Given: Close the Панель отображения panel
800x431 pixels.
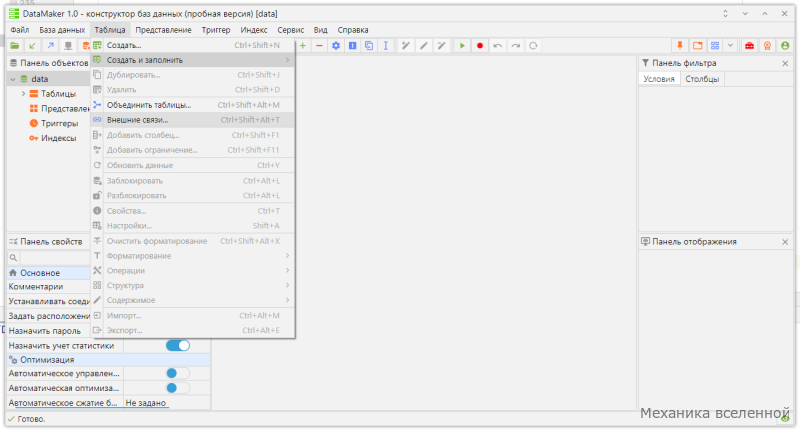Looking at the screenshot, I should click(785, 242).
